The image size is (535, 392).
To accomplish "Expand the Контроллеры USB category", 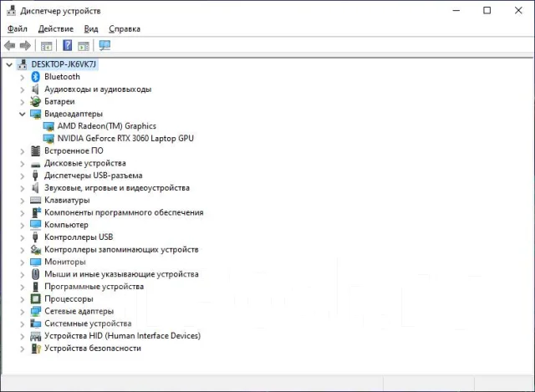I will tap(23, 238).
